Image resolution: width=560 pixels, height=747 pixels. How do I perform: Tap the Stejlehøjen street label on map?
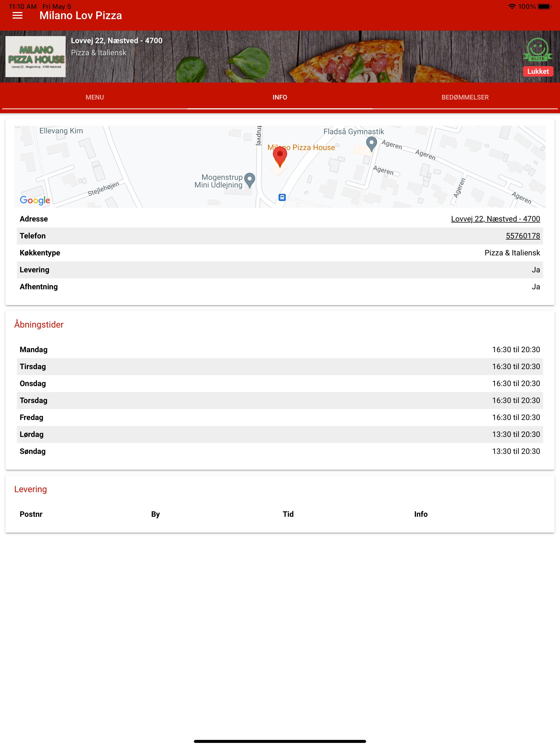point(103,189)
